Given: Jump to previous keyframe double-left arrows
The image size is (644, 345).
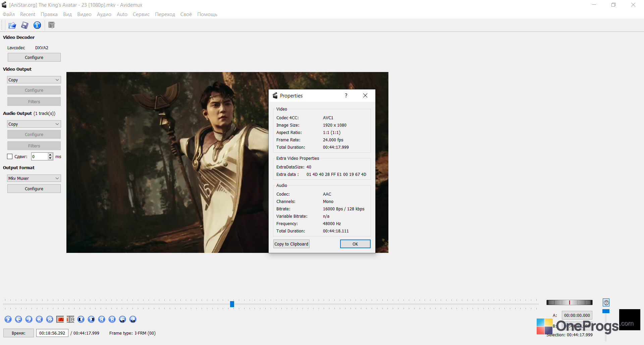Looking at the screenshot, I should pos(39,319).
